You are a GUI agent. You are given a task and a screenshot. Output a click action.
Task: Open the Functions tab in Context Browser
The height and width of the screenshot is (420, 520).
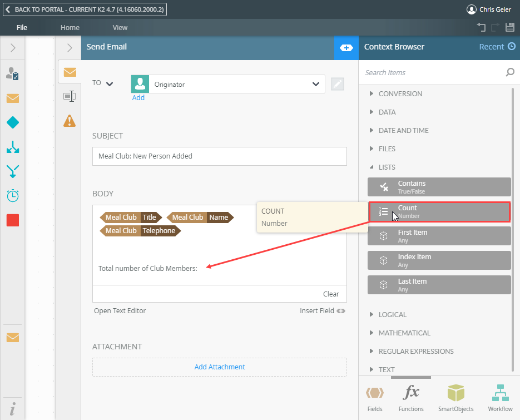[411, 397]
